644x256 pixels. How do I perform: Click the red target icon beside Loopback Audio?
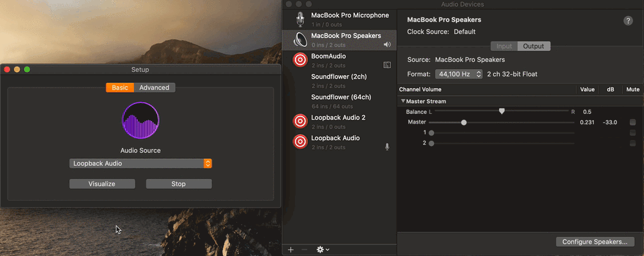300,142
